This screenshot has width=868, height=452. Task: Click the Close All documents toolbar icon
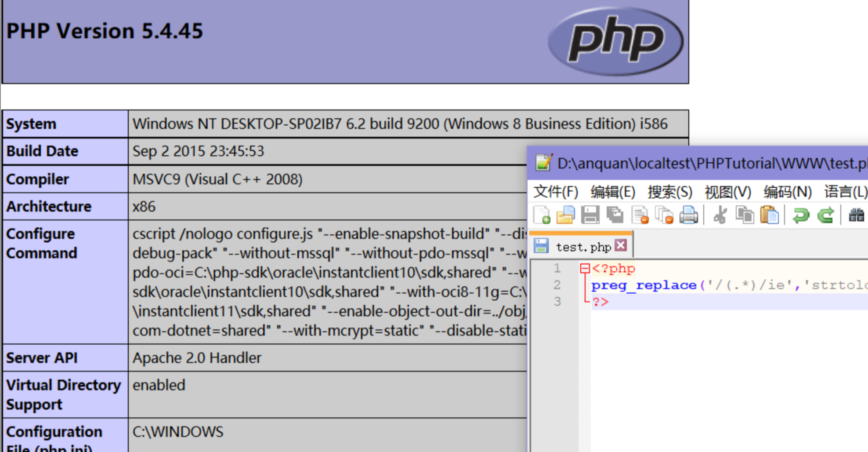click(x=664, y=215)
